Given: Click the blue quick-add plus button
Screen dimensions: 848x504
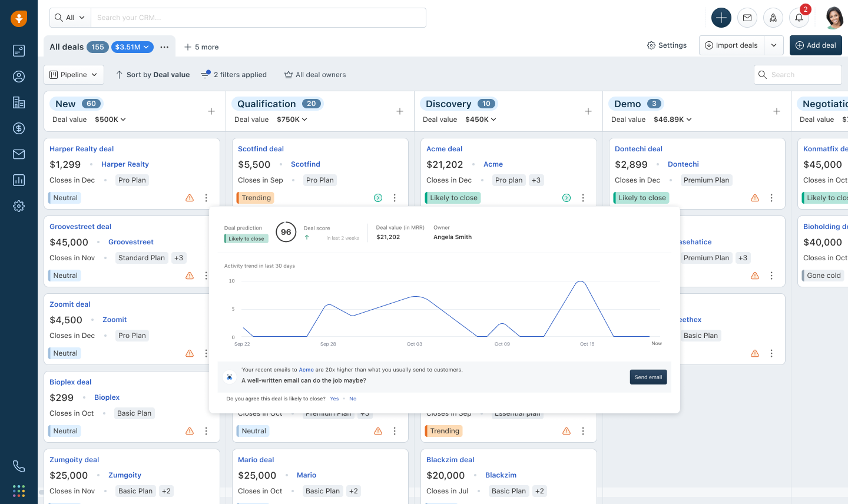Looking at the screenshot, I should coord(721,18).
